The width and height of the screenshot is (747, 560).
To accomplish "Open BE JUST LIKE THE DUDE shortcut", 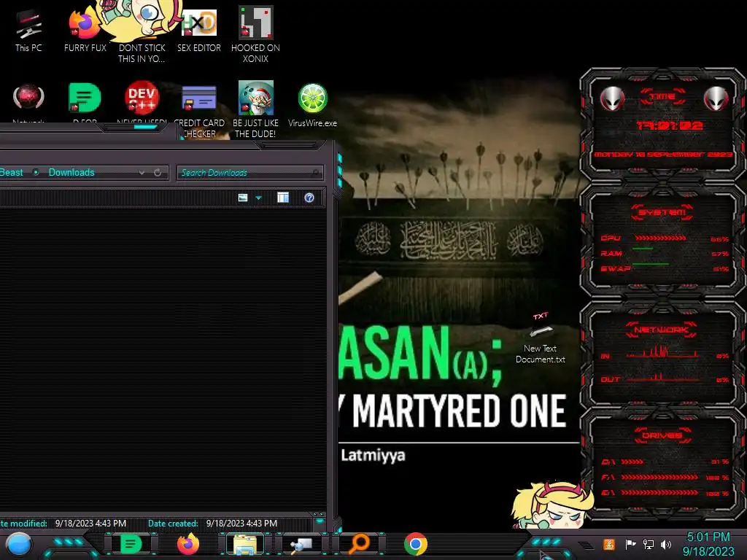I will 255,109.
